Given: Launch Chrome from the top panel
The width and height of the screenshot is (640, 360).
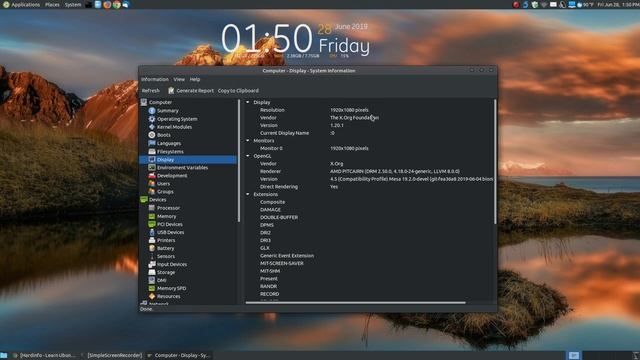Looking at the screenshot, I should 117,4.
